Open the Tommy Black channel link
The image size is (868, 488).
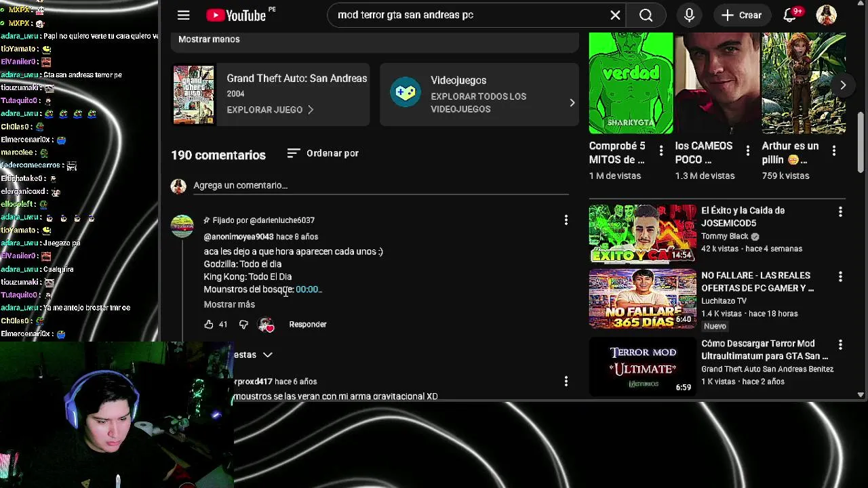point(725,237)
